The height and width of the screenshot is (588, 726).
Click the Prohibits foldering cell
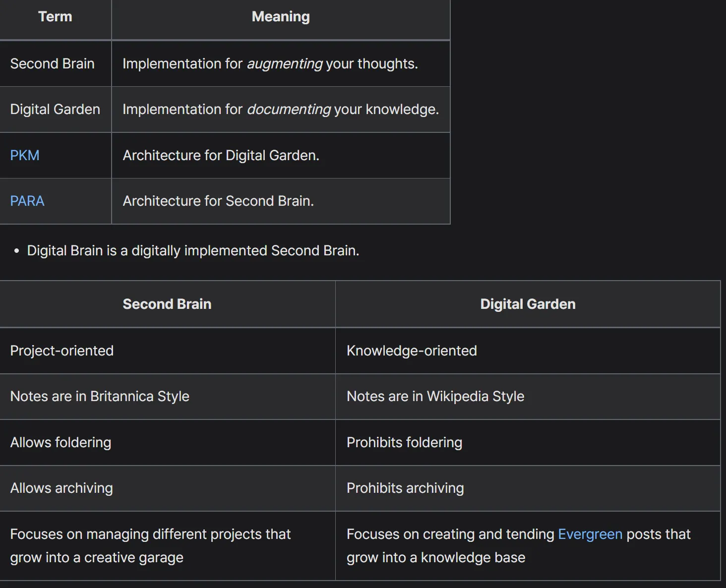coord(404,442)
